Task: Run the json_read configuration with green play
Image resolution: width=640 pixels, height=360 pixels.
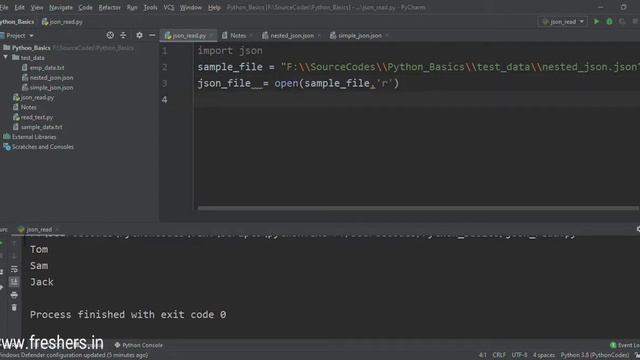Action: point(596,22)
